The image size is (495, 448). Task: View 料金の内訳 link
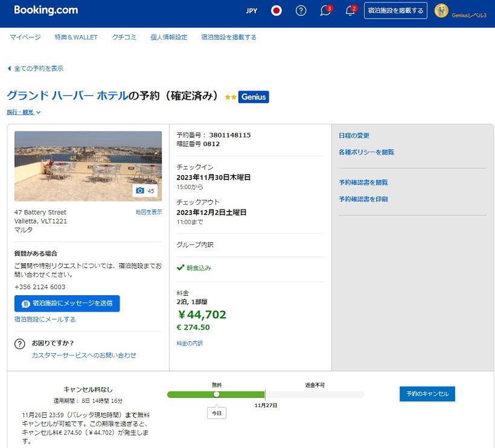190,344
